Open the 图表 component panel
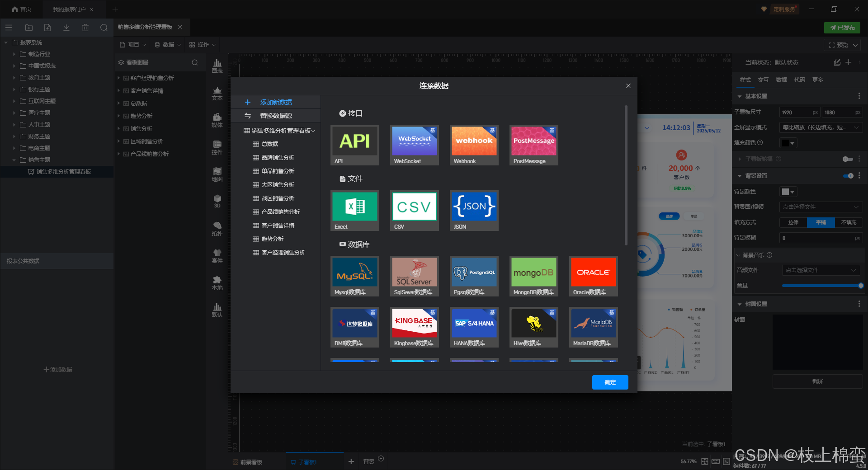The image size is (868, 470). pos(217,66)
